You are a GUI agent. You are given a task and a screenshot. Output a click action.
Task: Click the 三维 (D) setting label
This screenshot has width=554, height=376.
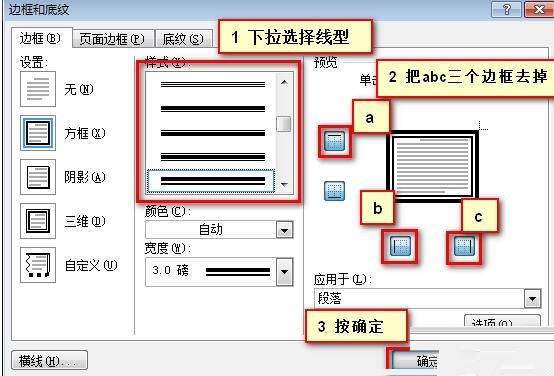click(85, 221)
